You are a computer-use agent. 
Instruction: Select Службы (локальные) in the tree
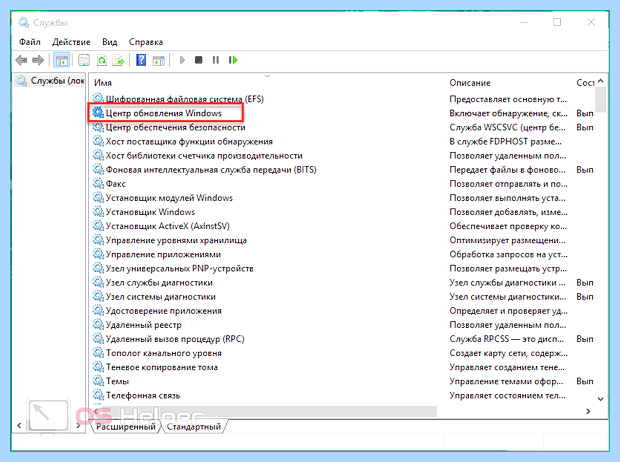57,81
